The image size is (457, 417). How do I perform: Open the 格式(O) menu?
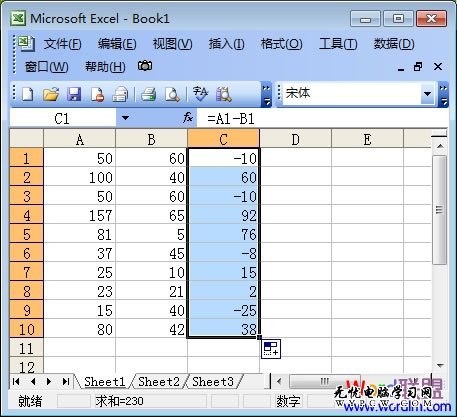click(282, 44)
